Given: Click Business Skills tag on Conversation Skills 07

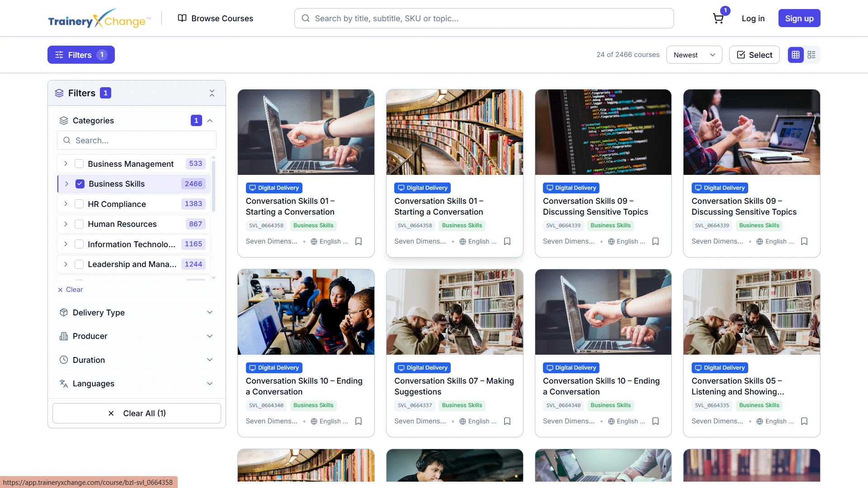Looking at the screenshot, I should (x=462, y=405).
